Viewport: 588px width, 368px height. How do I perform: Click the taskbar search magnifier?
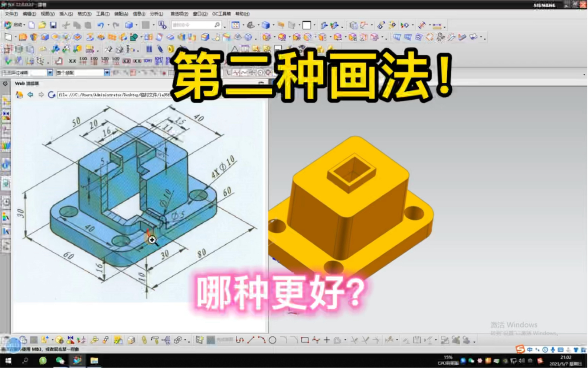pyautogui.click(x=25, y=361)
